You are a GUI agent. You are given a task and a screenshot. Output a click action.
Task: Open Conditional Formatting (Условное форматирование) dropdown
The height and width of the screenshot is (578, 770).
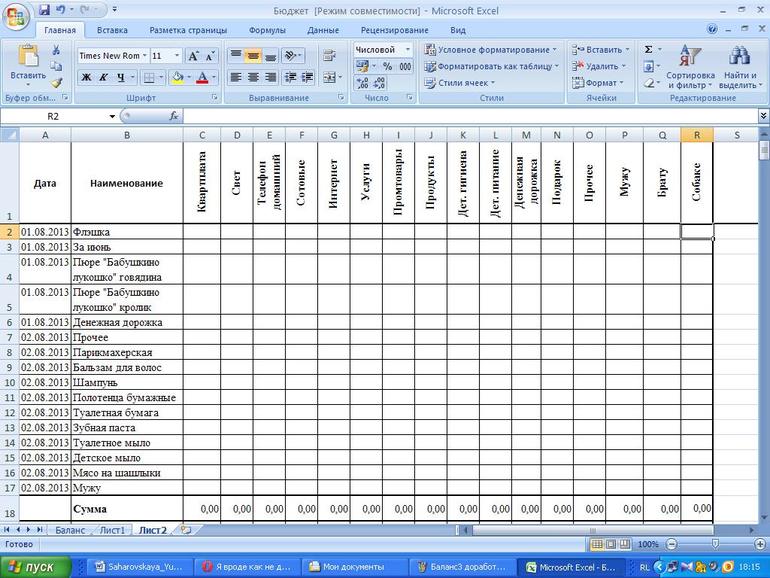click(x=490, y=49)
